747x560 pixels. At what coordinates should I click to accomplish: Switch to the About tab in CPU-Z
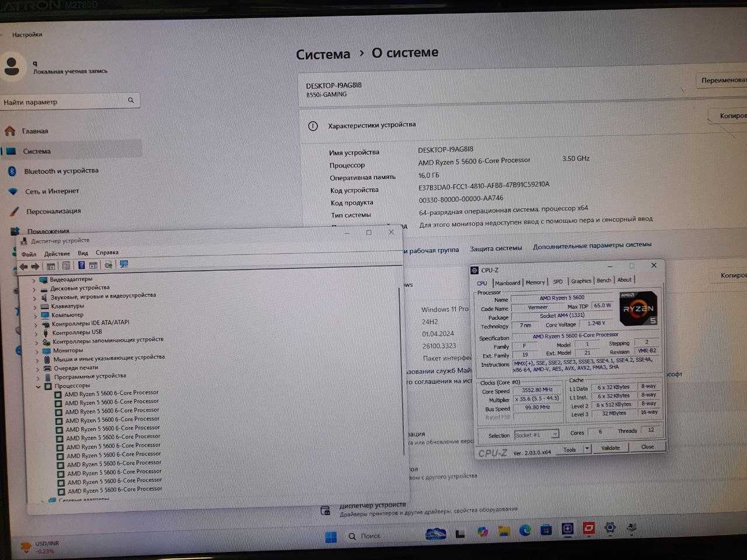[624, 280]
